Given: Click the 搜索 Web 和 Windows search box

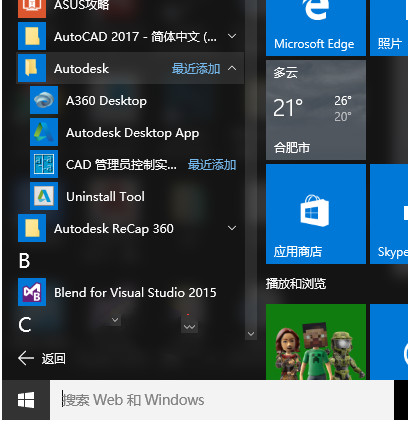Looking at the screenshot, I should [222, 400].
